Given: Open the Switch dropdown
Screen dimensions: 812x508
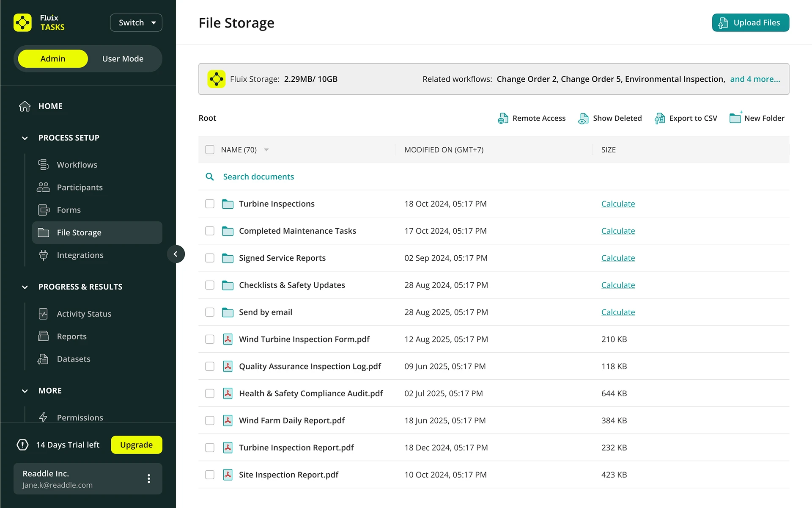Looking at the screenshot, I should coord(136,23).
